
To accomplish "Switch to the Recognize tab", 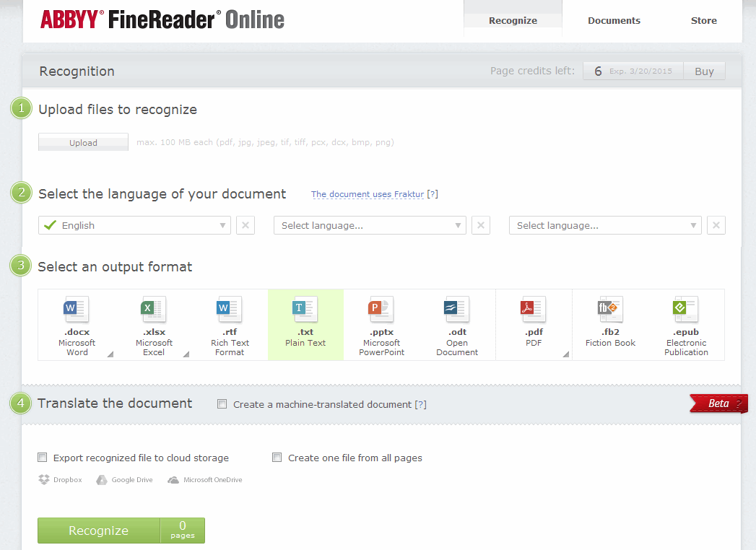I will [513, 20].
